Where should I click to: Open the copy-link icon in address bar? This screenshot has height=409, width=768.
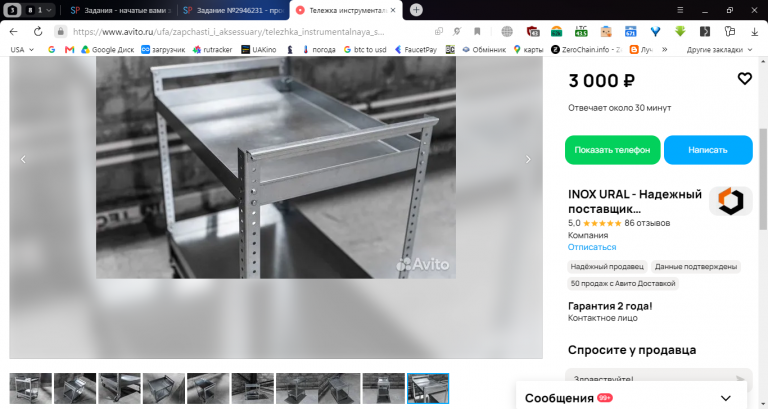(439, 32)
